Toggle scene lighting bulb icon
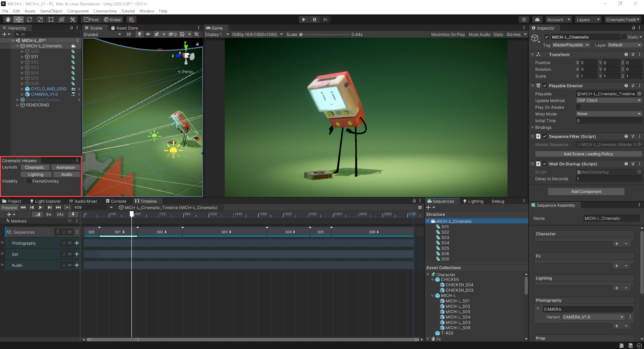The image size is (644, 349). point(140,34)
